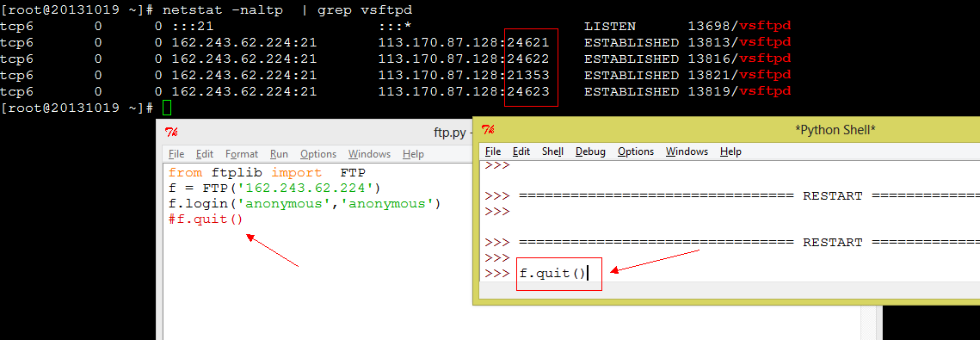
Task: Click remote port 24621 in terminal
Action: click(x=528, y=42)
